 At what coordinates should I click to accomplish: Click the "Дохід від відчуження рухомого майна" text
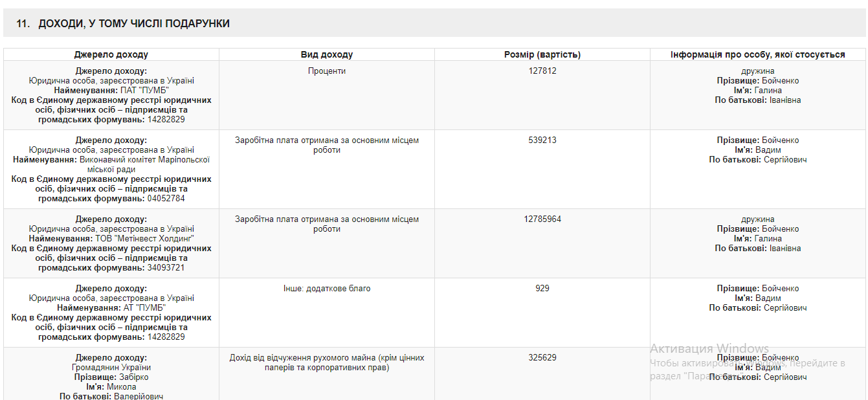pos(327,362)
